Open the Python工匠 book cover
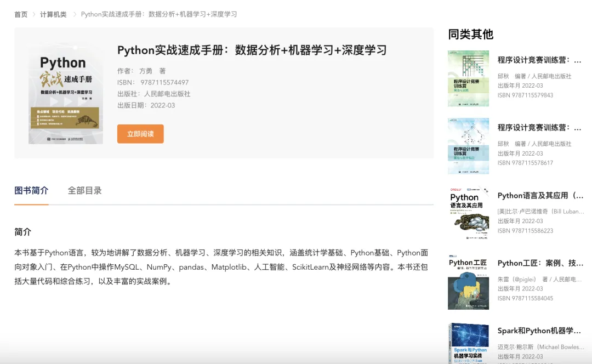This screenshot has height=364, width=592. tap(468, 282)
